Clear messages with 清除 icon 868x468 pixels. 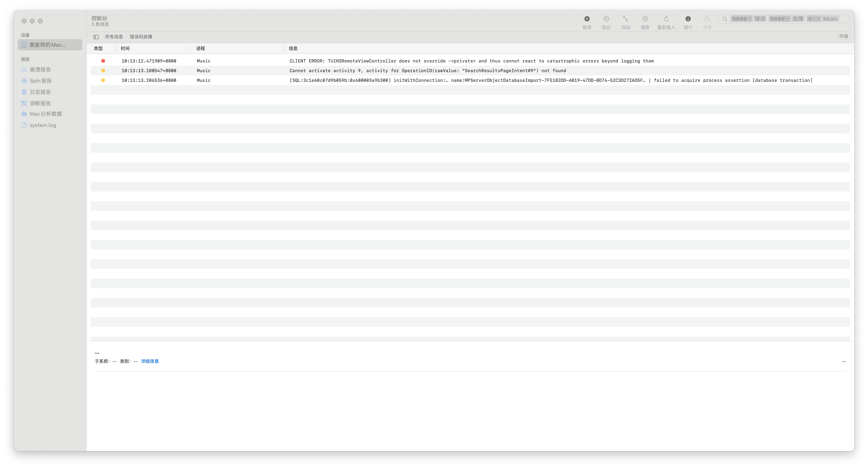click(645, 19)
